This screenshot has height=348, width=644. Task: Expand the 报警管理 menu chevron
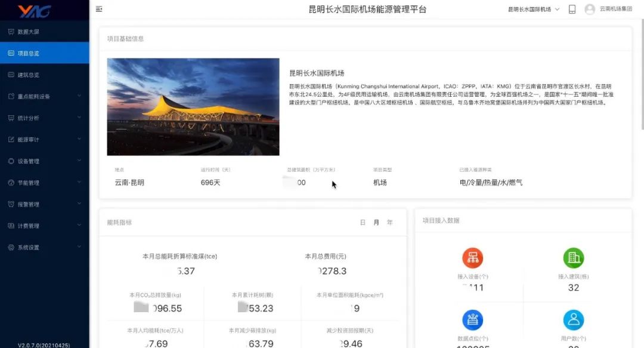79,204
